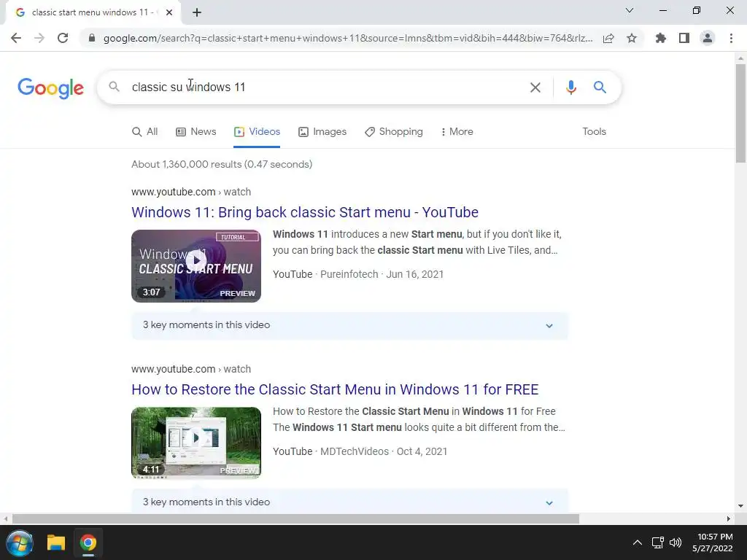Screen dimensions: 747x560
Task: Play the Pureinfotech video thumbnail preview
Action: coord(196,266)
